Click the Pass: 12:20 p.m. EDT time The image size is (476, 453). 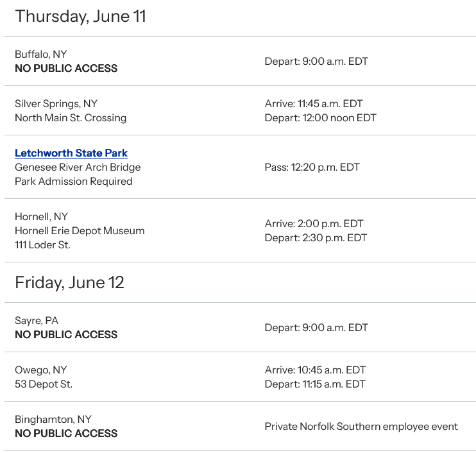point(312,167)
